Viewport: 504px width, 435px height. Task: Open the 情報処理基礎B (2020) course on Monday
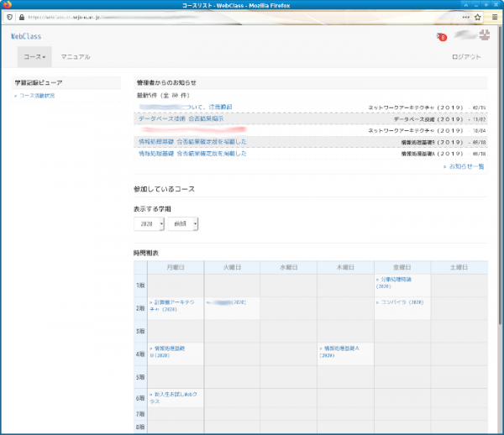(167, 352)
